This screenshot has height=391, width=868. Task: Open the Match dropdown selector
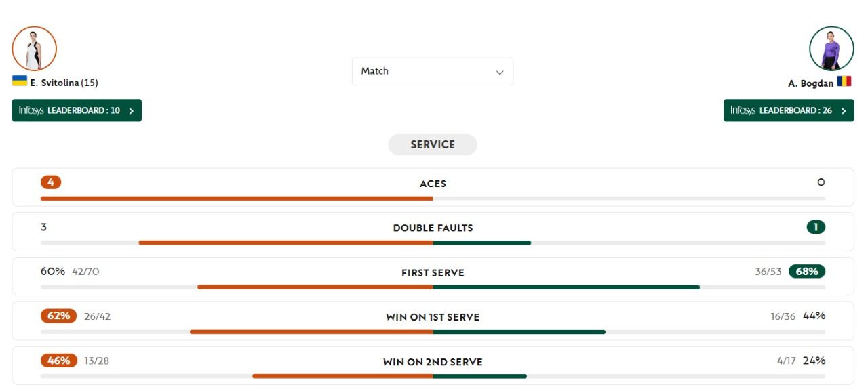[x=432, y=71]
